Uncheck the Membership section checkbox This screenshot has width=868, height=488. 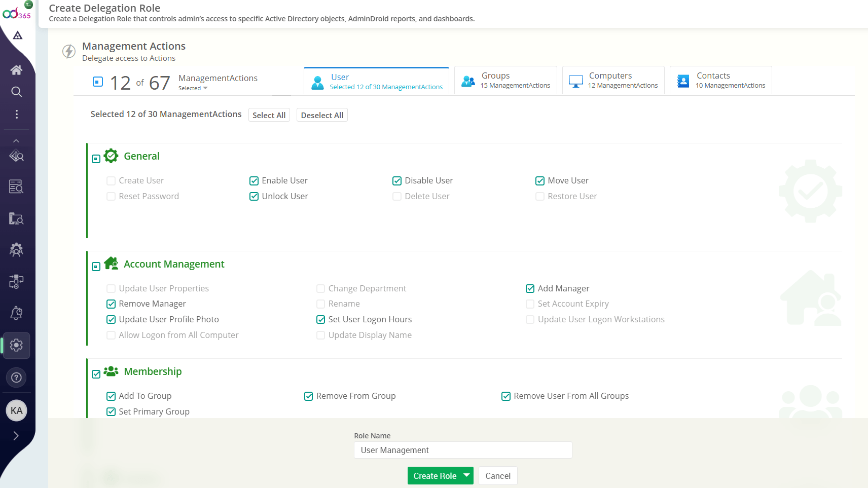(x=96, y=374)
